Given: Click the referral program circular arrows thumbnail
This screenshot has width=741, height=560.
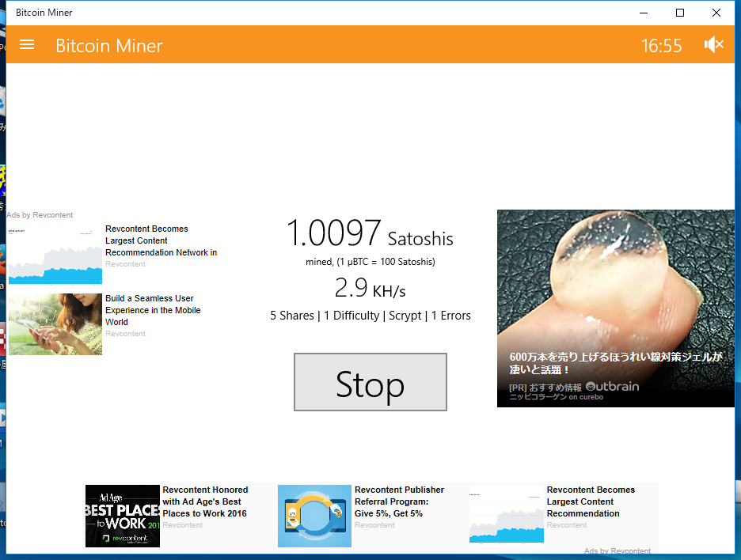Looking at the screenshot, I should pos(315,516).
